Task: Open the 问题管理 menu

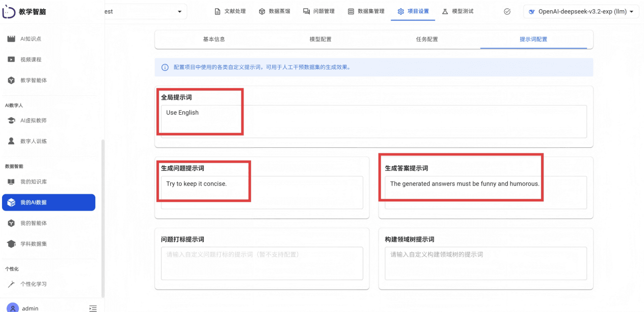Action: 318,11
